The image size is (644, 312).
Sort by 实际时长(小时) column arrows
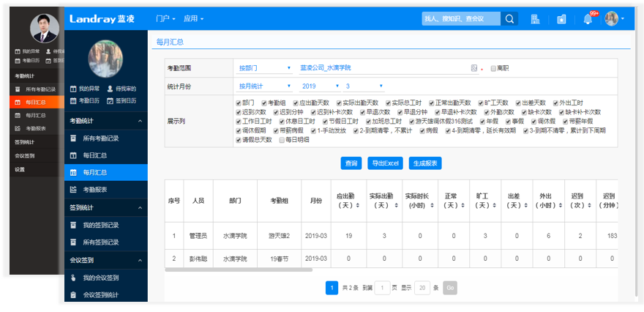tap(433, 205)
